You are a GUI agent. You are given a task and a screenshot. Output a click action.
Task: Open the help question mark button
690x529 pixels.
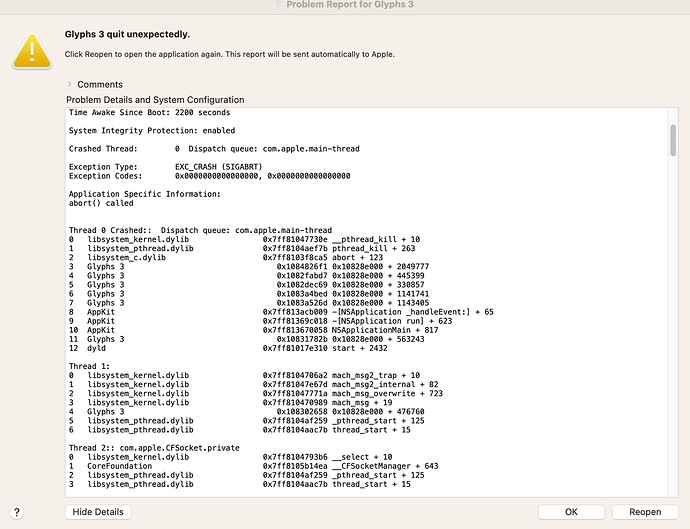[17, 512]
